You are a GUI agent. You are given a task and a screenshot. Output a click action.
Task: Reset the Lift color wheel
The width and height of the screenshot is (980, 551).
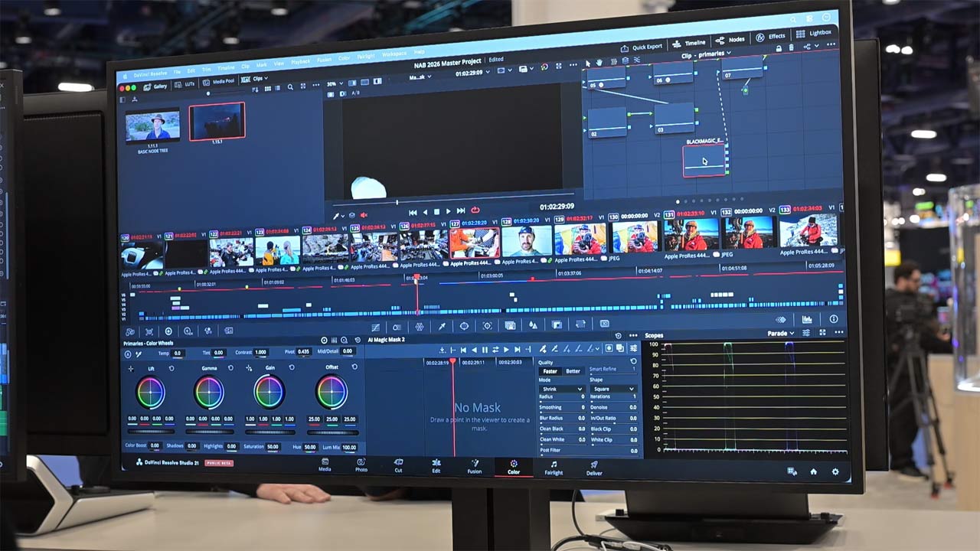tap(171, 368)
